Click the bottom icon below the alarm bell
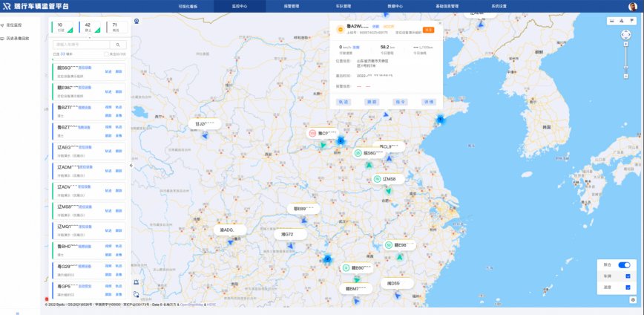 pyautogui.click(x=136, y=294)
